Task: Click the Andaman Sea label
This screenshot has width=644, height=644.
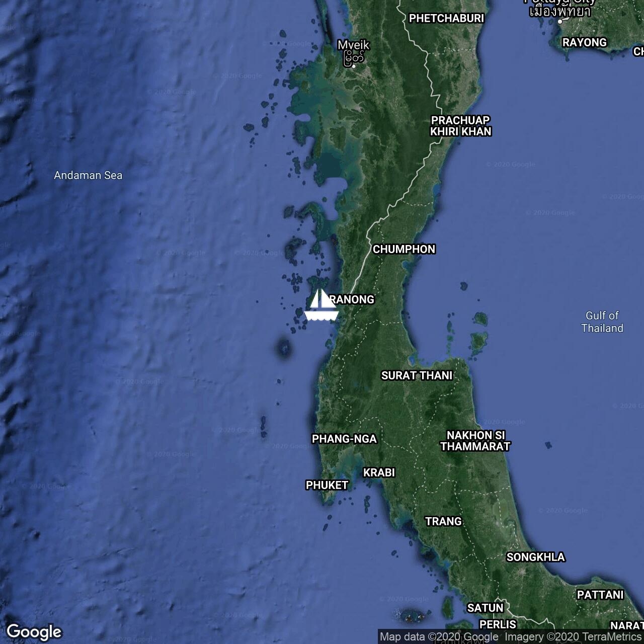Action: (x=88, y=175)
